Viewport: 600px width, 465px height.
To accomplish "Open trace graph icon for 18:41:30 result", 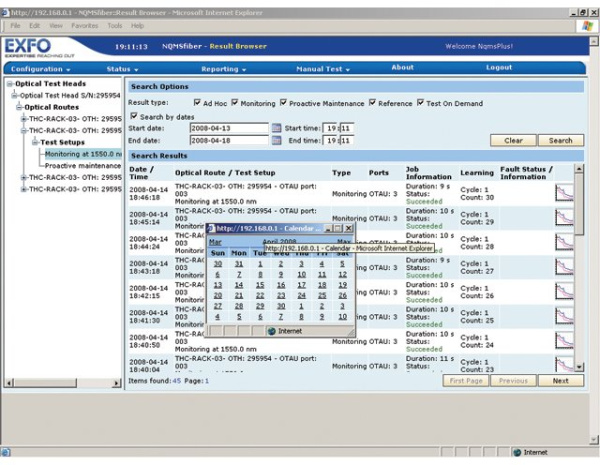I will (564, 316).
